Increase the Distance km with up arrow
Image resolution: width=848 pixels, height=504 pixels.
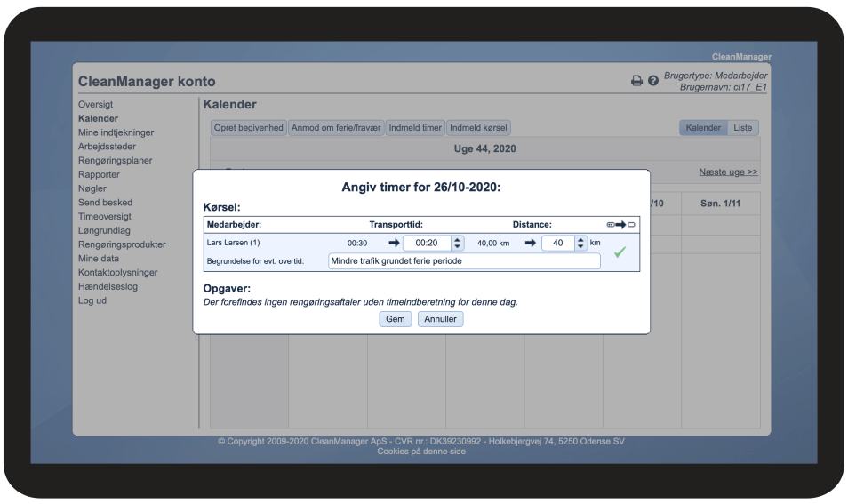point(580,239)
